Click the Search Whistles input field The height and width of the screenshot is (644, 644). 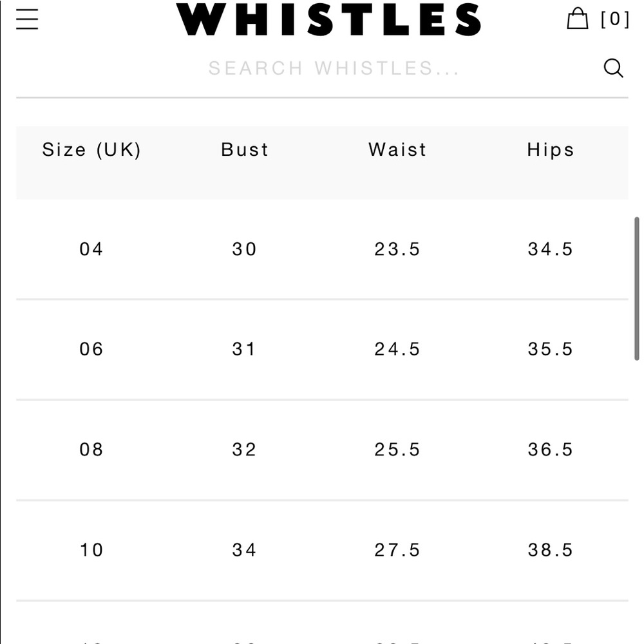(x=334, y=68)
